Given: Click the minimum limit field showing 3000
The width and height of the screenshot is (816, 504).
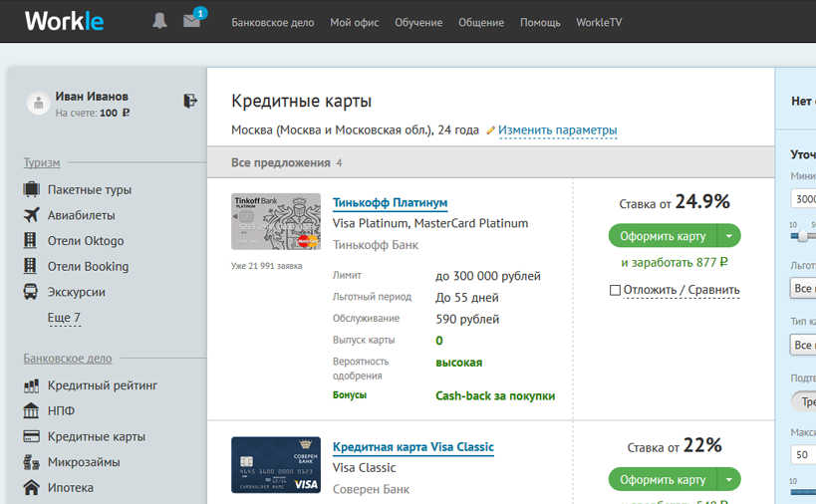Looking at the screenshot, I should (x=803, y=199).
